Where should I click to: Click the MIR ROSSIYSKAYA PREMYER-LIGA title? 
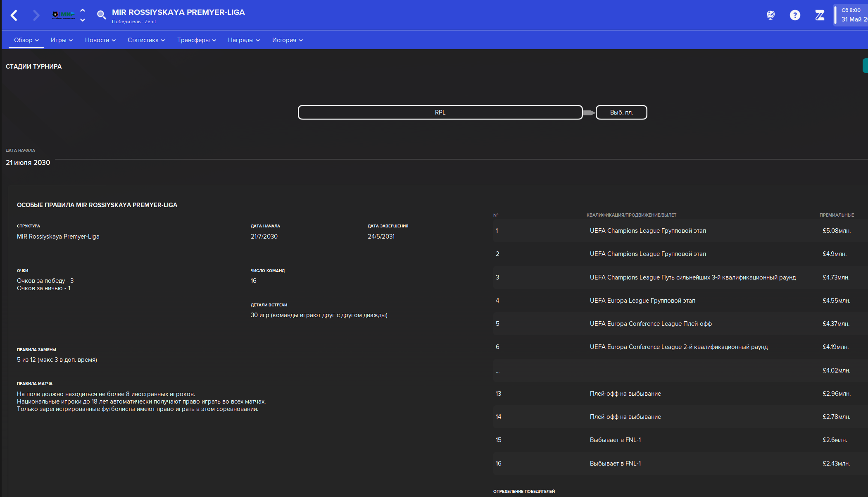178,12
